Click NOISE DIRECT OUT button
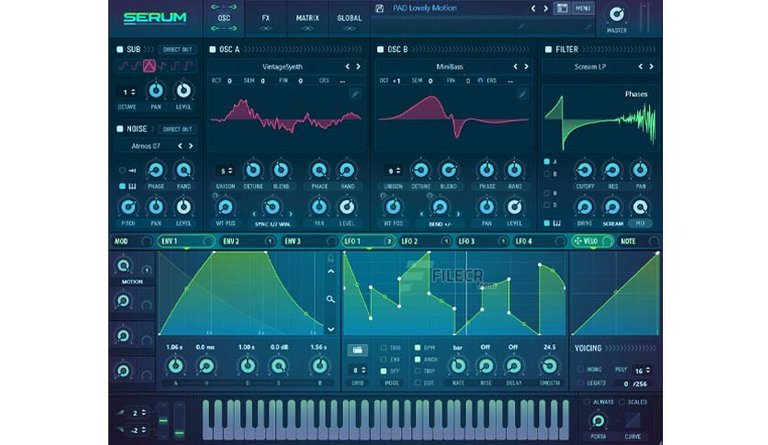Screen dimensions: 768x445 click(177, 129)
